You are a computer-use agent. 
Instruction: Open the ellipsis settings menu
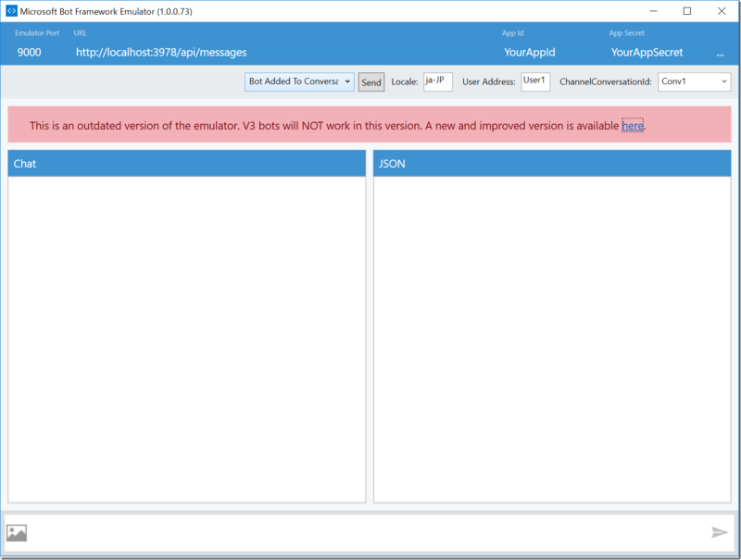pos(720,53)
